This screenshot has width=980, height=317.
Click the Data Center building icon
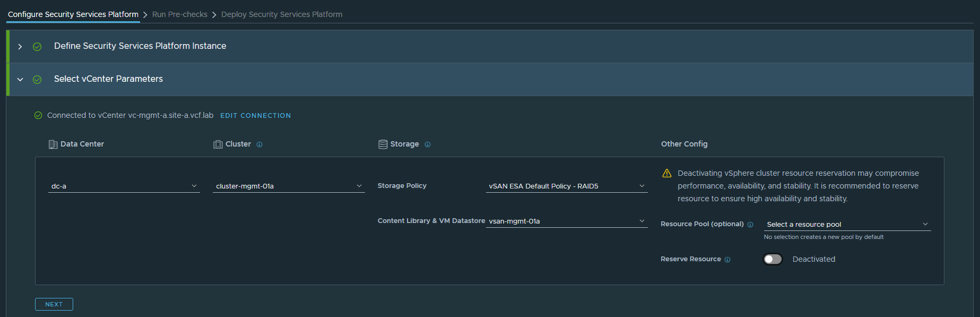[53, 144]
